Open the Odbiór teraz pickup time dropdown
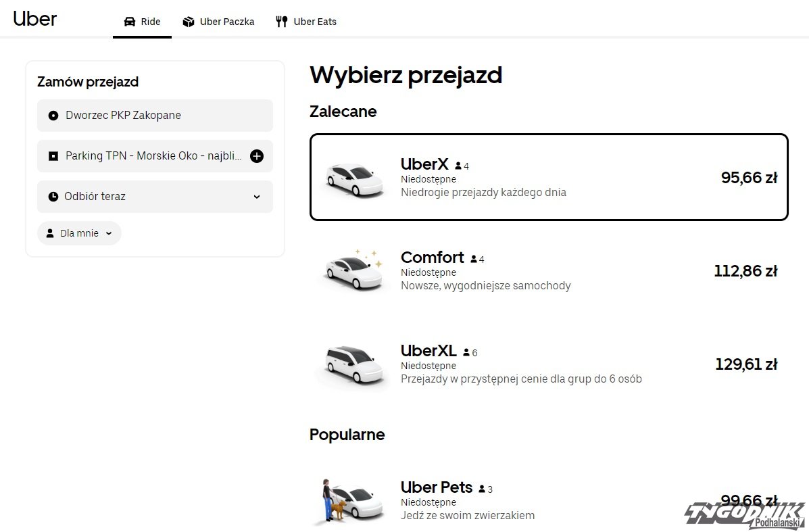Image resolution: width=809 pixels, height=532 pixels. (x=256, y=197)
